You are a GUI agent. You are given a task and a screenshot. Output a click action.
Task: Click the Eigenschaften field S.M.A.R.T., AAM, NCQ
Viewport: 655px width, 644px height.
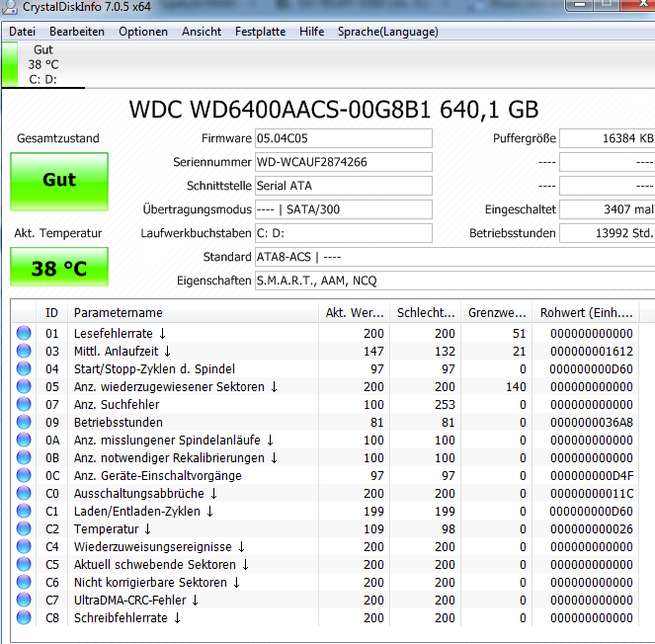click(454, 281)
